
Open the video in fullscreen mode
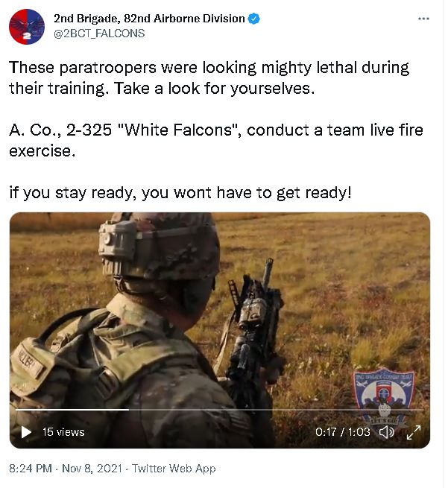pyautogui.click(x=414, y=432)
